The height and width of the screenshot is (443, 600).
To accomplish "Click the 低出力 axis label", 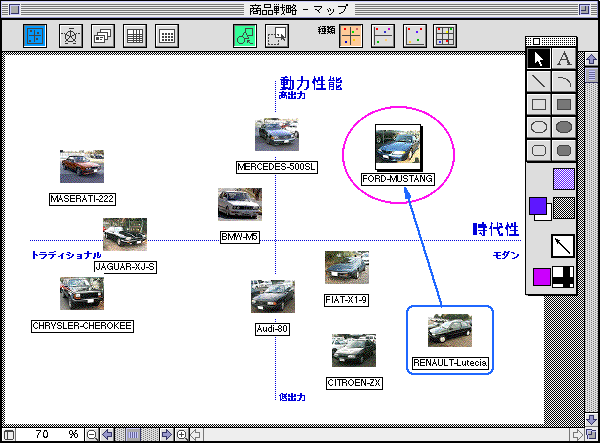I will 292,397.
